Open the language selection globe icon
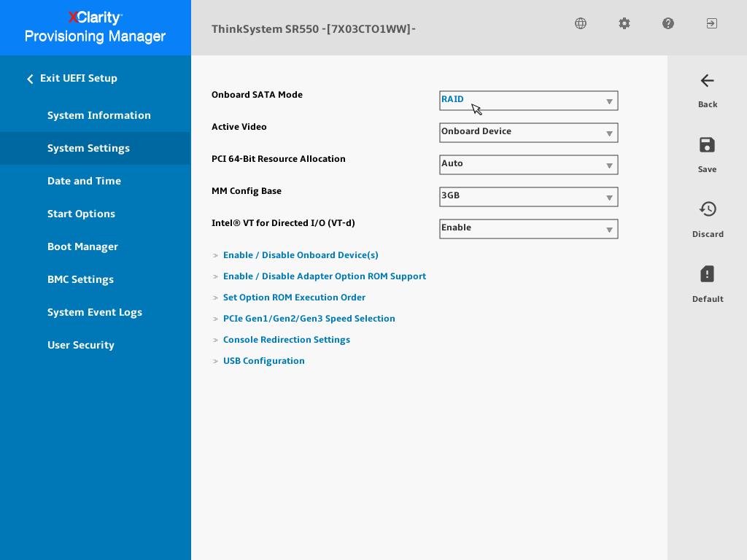The image size is (747, 560). pyautogui.click(x=581, y=23)
